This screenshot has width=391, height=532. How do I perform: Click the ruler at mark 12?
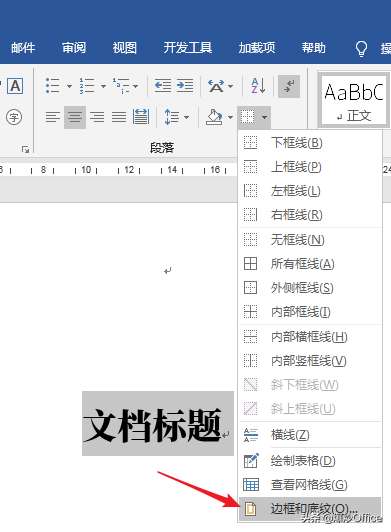(129, 170)
